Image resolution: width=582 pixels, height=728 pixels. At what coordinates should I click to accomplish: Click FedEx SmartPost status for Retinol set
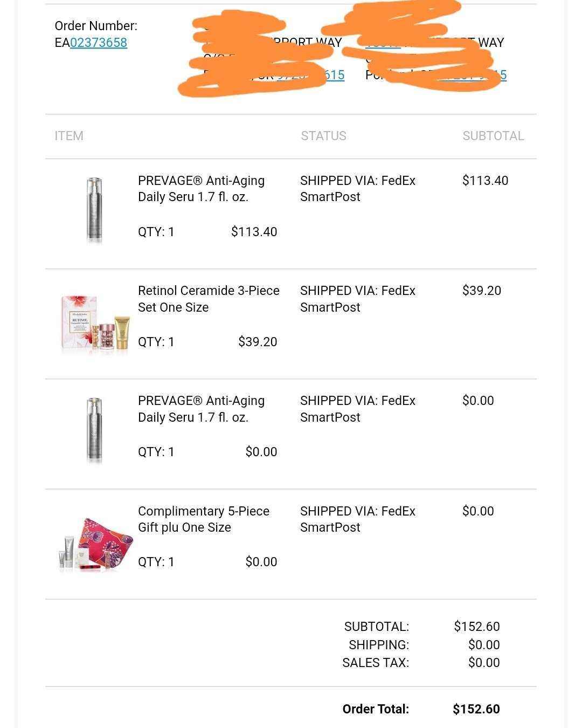(358, 299)
